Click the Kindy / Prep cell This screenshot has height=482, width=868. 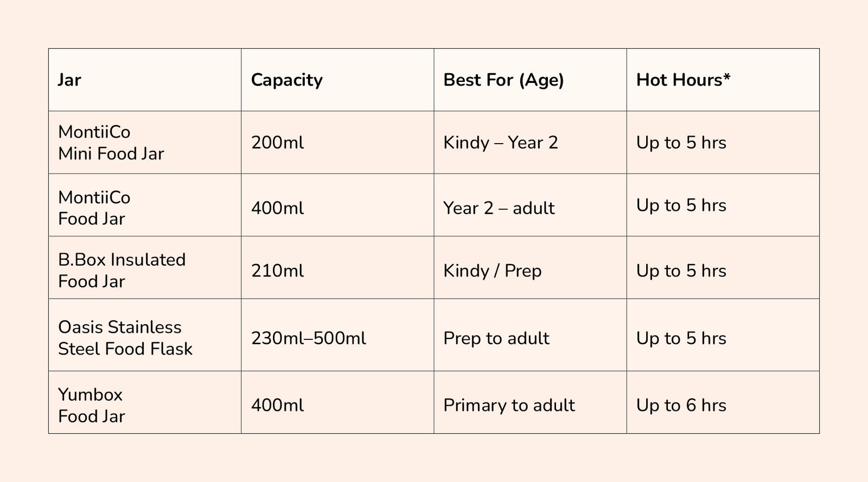[530, 267]
